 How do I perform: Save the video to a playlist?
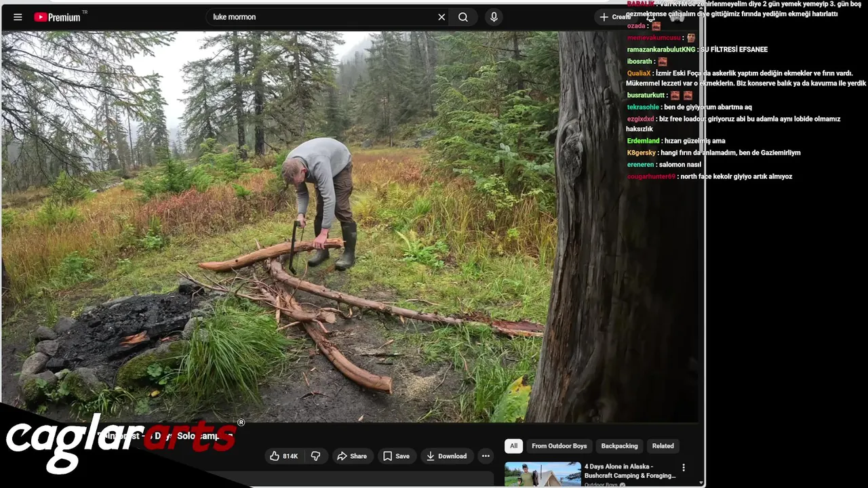point(396,456)
